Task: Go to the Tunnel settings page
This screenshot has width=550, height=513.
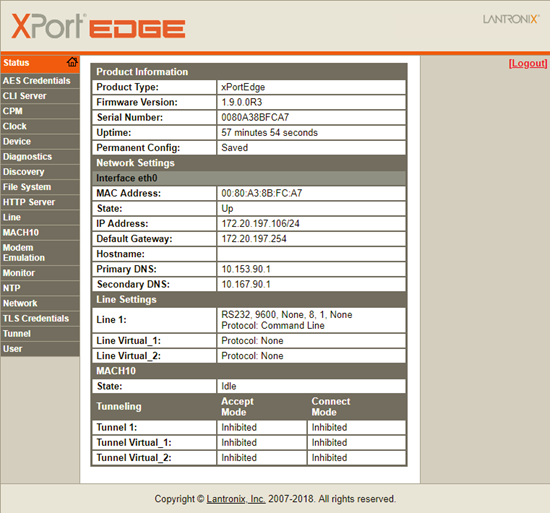Action: tap(40, 334)
